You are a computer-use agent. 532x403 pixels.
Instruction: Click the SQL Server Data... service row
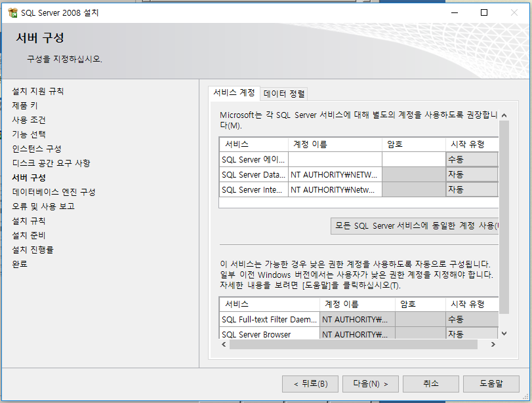253,174
